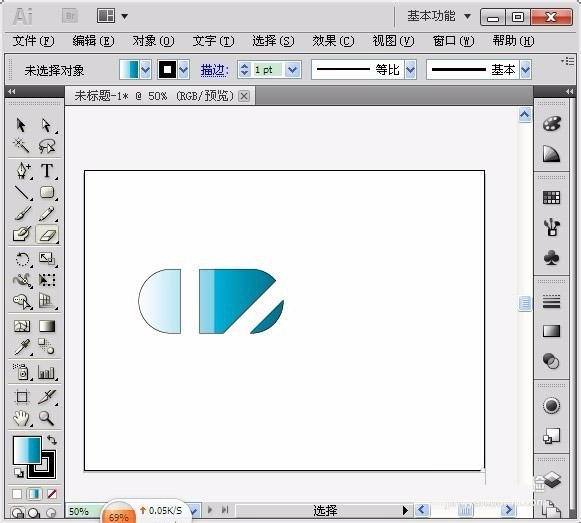
Task: Expand the stroke color dropdown arrow
Action: pos(184,69)
